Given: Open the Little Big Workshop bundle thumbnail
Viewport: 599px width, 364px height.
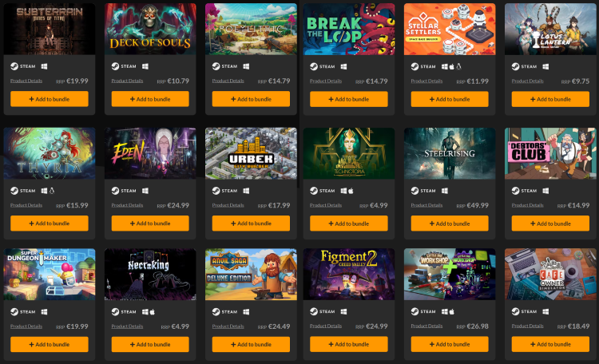Looking at the screenshot, I should click(x=450, y=275).
